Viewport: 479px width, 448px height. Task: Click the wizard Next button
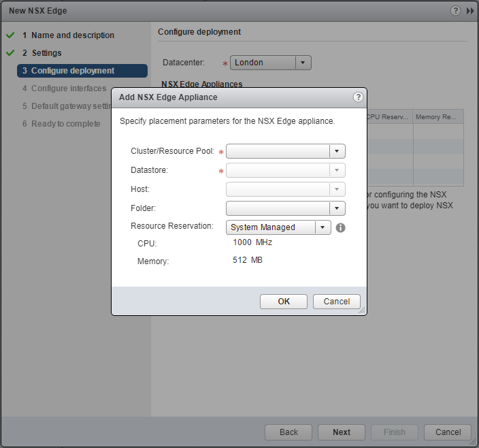[x=342, y=432]
